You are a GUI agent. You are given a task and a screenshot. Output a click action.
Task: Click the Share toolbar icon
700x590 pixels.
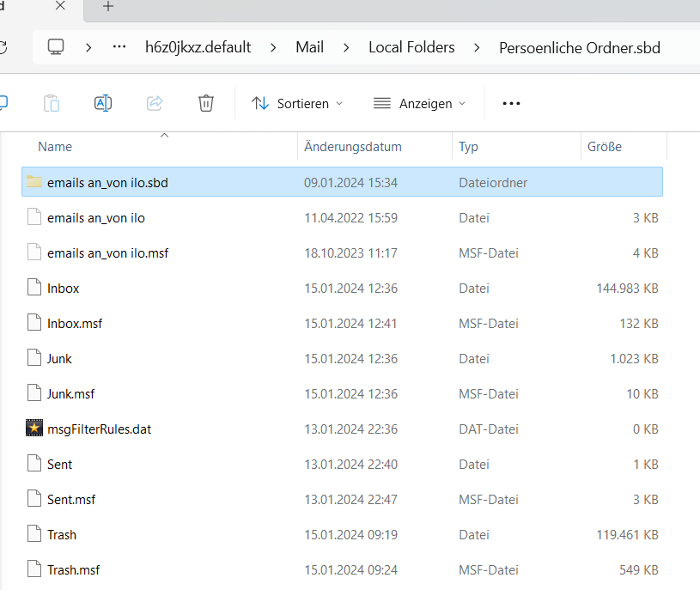pos(155,103)
